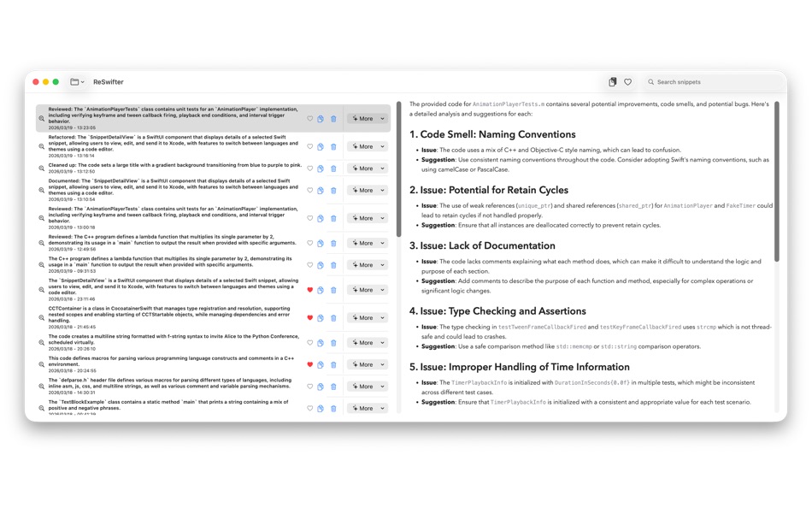Viewport: 812px width, 508px height.
Task: Click the clipboard icon in the toolbar
Action: tap(613, 81)
